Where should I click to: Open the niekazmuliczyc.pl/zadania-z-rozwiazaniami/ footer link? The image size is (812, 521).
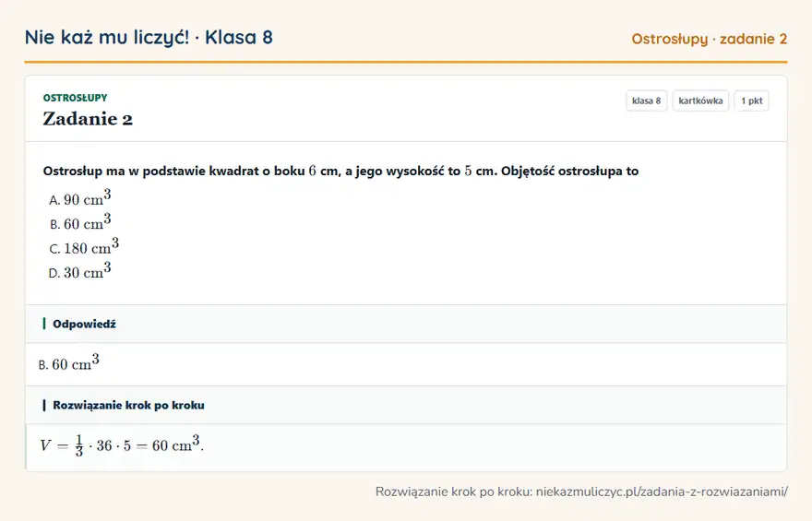(662, 491)
